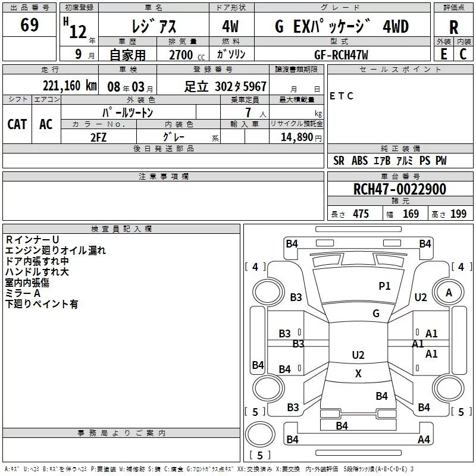This screenshot has height=476, width=476.
Task: Click the P1 mark on the hood
Action: point(384,286)
